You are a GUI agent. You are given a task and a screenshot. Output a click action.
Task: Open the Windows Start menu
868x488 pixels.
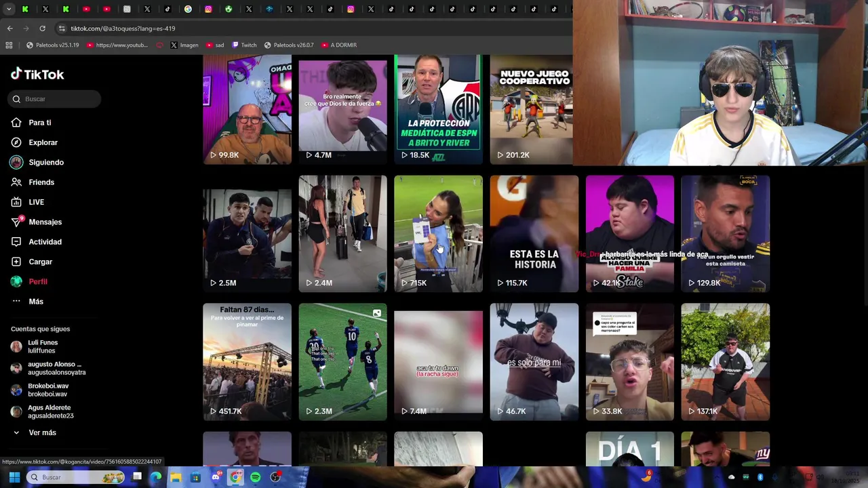14,477
